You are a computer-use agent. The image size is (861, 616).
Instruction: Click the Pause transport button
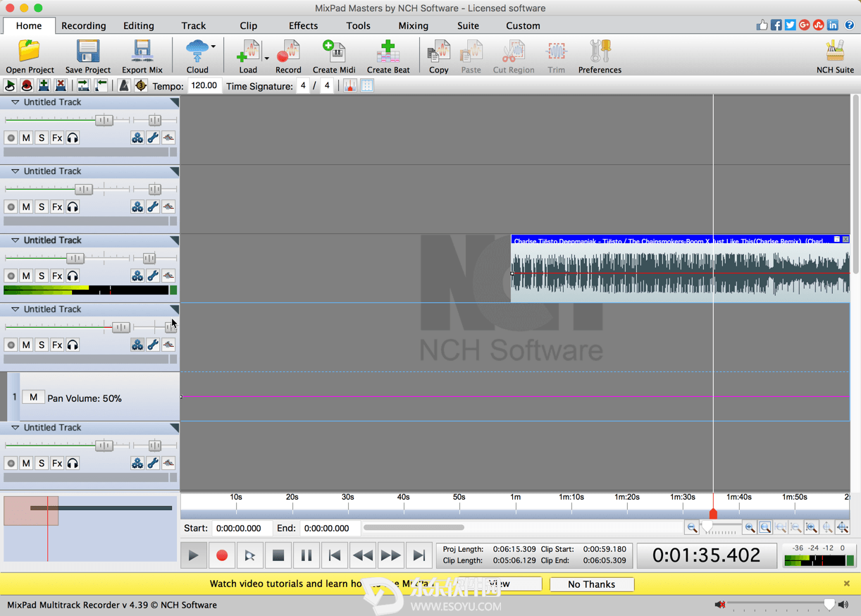(306, 555)
